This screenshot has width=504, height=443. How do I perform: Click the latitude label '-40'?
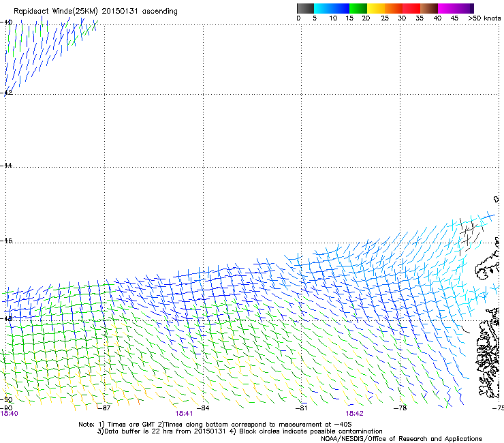coord(6,22)
